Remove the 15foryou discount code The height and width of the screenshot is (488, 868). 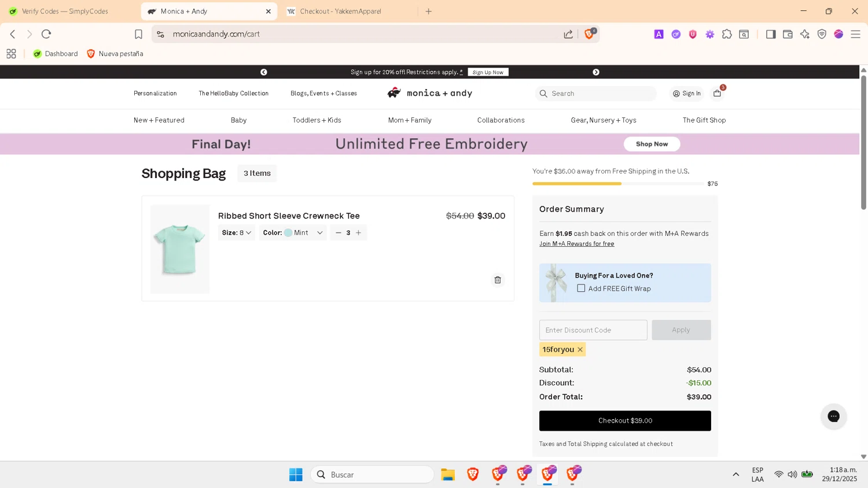580,349
